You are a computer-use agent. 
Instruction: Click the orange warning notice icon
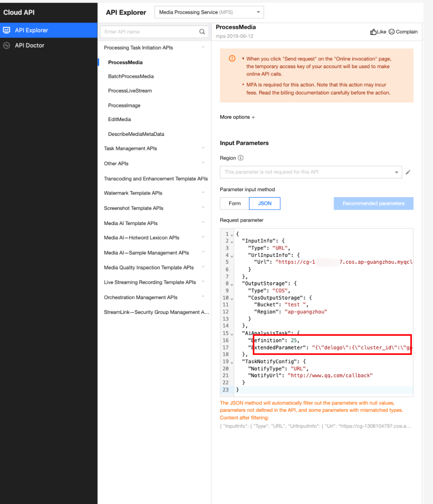232,58
